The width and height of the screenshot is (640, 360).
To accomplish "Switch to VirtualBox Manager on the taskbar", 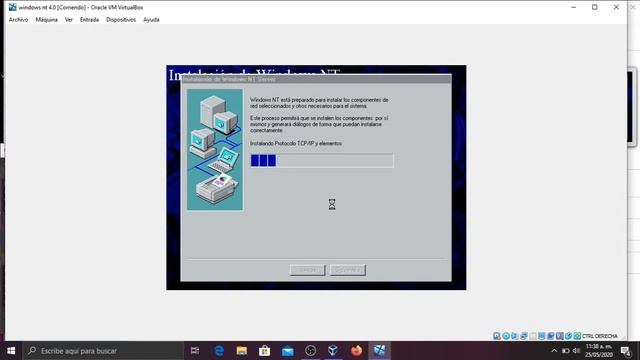I will [x=333, y=351].
